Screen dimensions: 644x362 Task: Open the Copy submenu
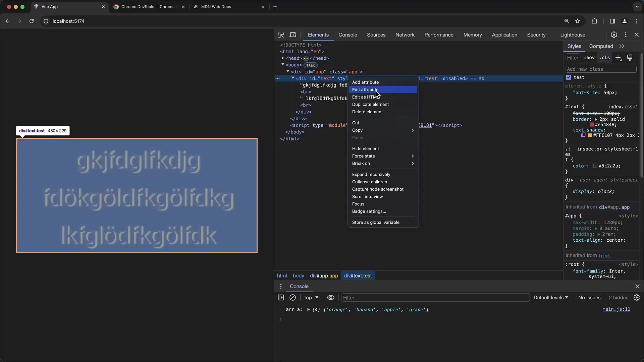383,130
